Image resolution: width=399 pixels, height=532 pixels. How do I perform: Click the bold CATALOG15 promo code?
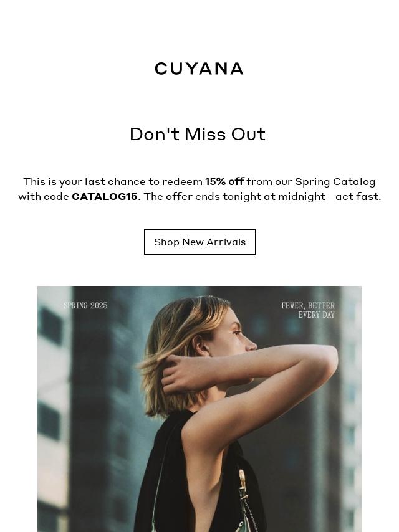[x=105, y=196]
